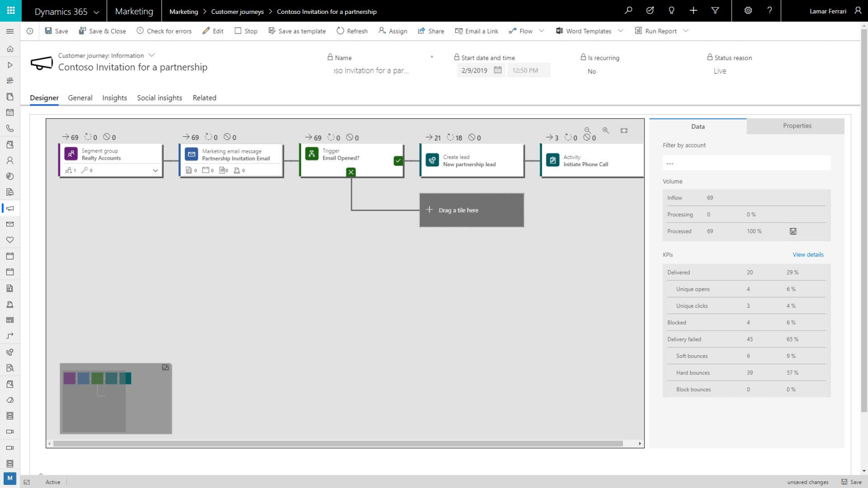
Task: Click the help question mark icon
Action: [x=770, y=10]
